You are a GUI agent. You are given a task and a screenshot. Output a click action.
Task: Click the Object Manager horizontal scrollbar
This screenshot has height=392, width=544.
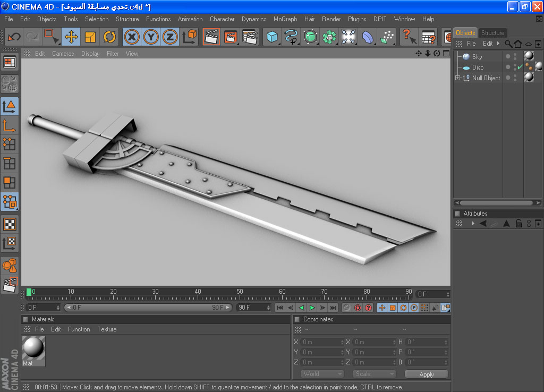point(498,202)
